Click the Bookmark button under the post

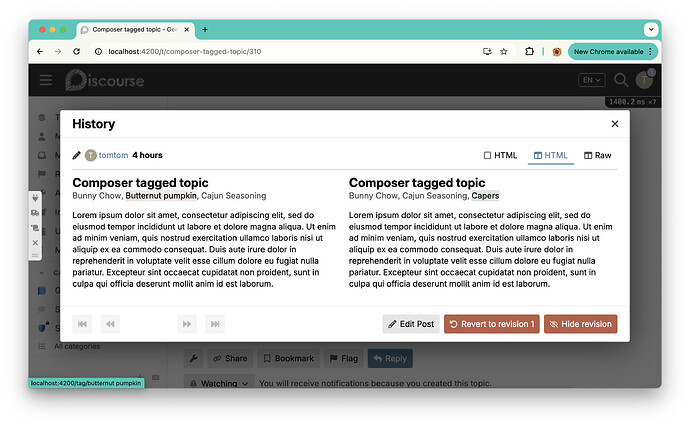point(288,358)
